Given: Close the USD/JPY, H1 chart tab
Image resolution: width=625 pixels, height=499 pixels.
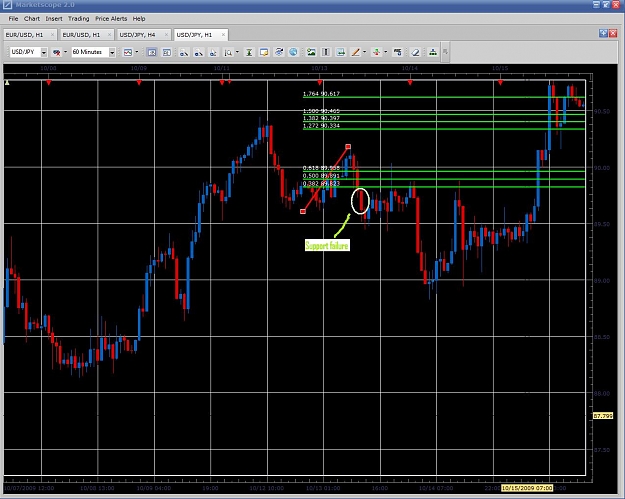Looking at the screenshot, I should click(223, 35).
